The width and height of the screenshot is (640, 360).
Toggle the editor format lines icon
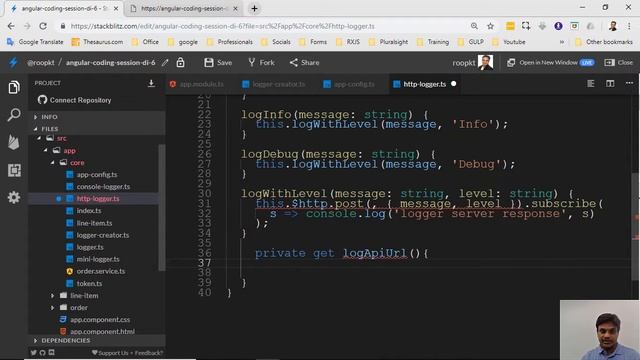tap(591, 84)
